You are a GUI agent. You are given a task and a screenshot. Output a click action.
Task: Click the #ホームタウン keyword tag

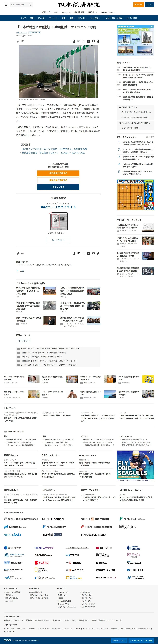(x=23, y=341)
